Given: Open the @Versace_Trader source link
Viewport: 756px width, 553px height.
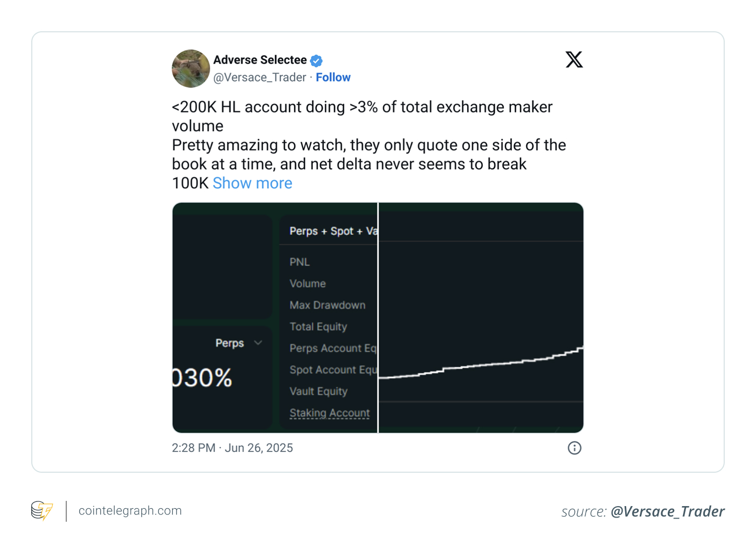Looking at the screenshot, I should 669,511.
